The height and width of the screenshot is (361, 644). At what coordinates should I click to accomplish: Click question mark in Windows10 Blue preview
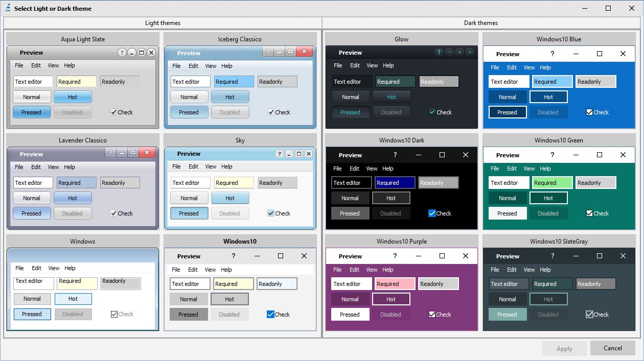(552, 54)
